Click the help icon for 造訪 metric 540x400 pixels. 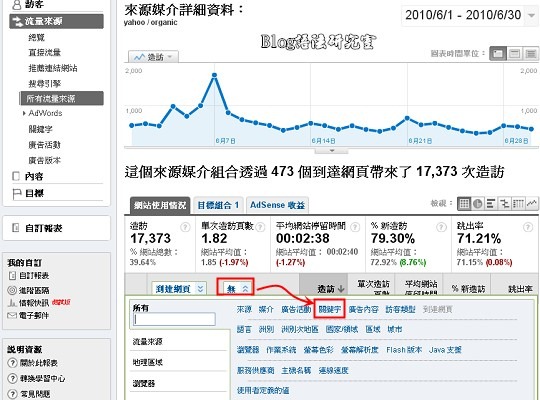[x=185, y=227]
